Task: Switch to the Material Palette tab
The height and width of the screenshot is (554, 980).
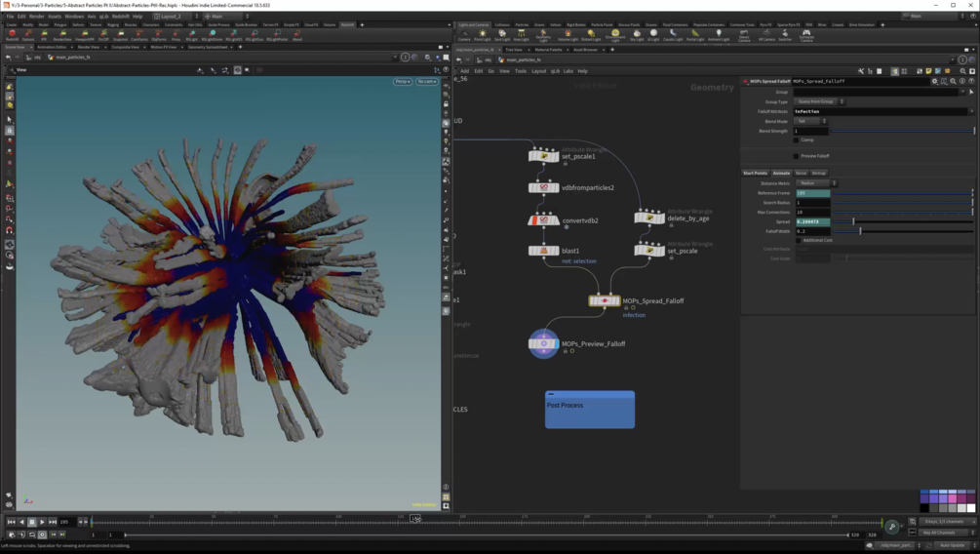Action: coord(548,50)
